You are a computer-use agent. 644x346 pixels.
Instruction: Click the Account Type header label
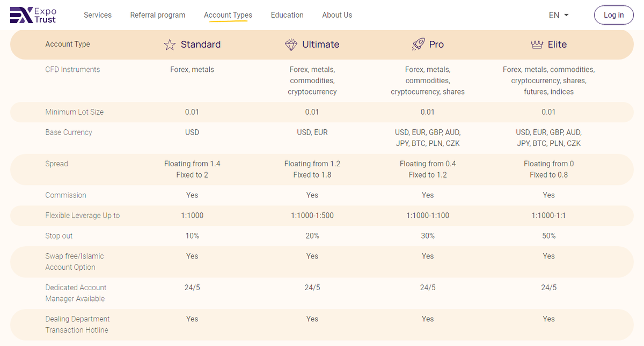[x=68, y=45]
